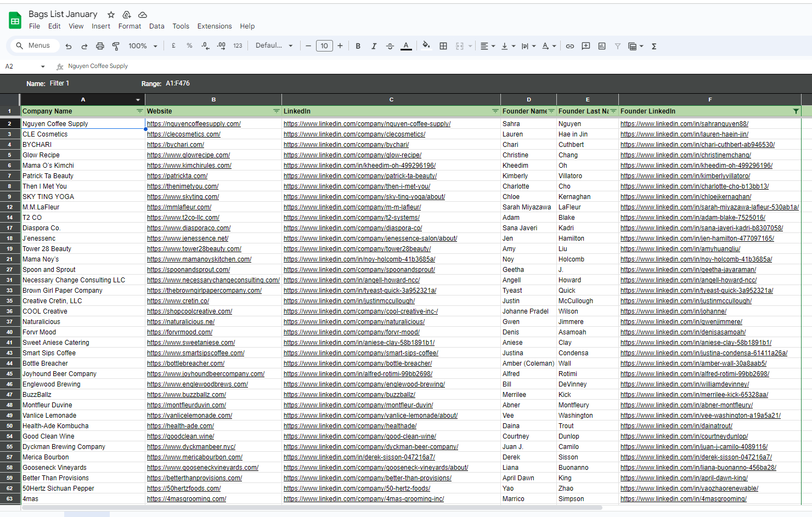Click the Google Sheets home icon
812x517 pixels.
pos(15,20)
